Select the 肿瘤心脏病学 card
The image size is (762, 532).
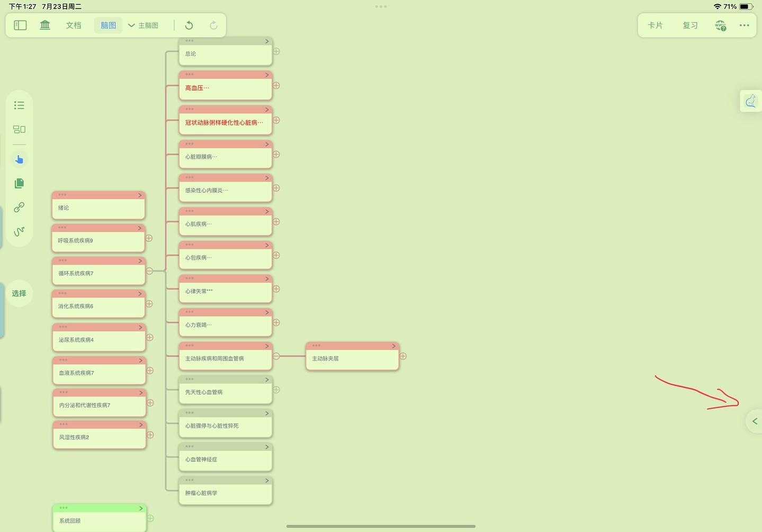pos(226,491)
